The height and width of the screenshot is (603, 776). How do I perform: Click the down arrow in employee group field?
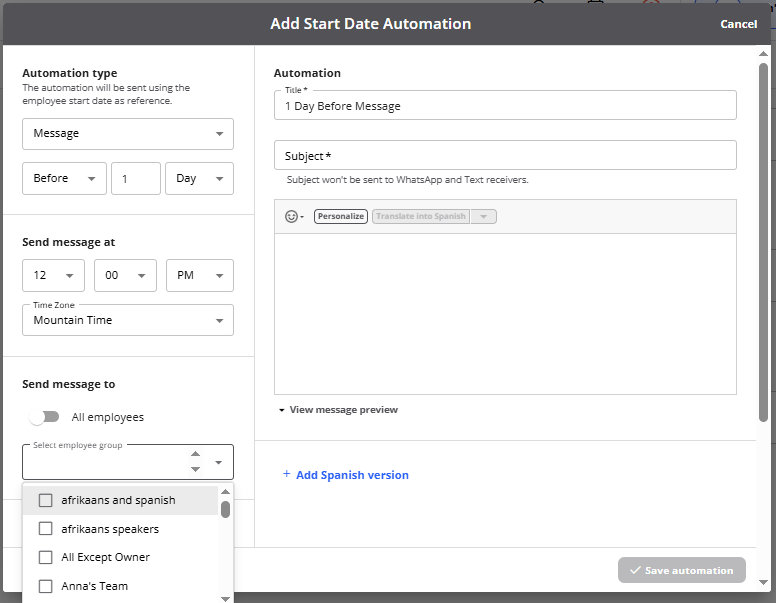[x=195, y=468]
